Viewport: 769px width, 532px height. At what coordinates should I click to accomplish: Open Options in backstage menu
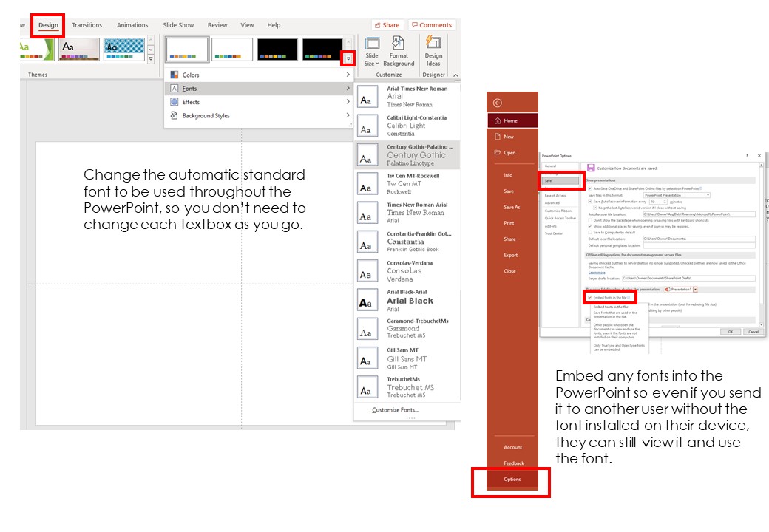(512, 479)
